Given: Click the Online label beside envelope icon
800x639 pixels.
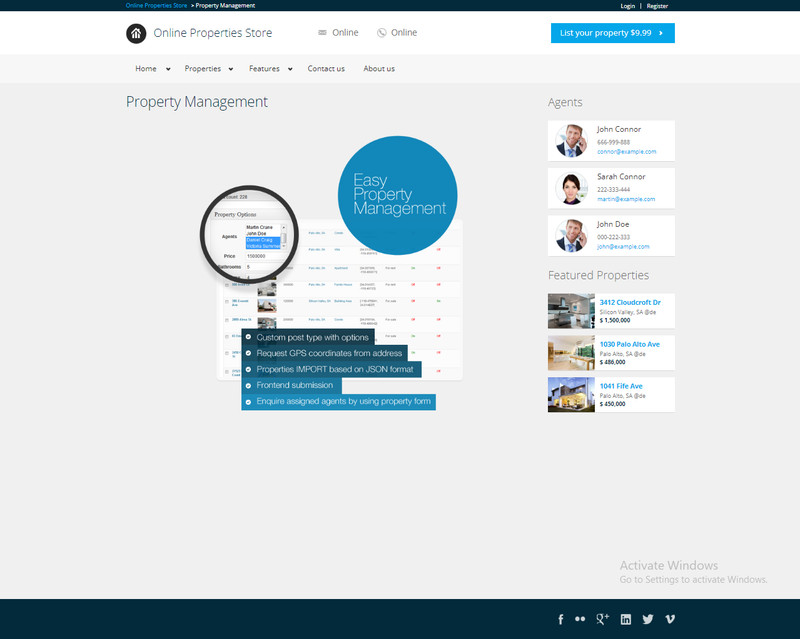Looking at the screenshot, I should 345,33.
